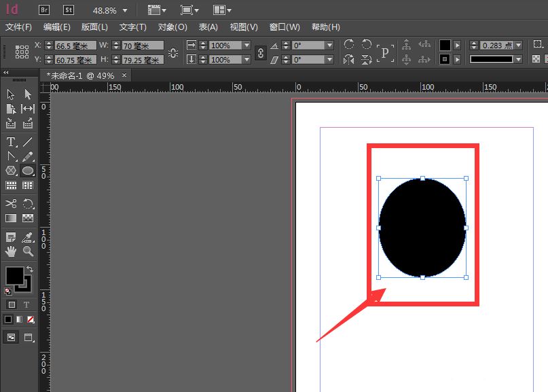548x392 pixels.
Task: Select the Content Placer tool
Action: point(28,123)
